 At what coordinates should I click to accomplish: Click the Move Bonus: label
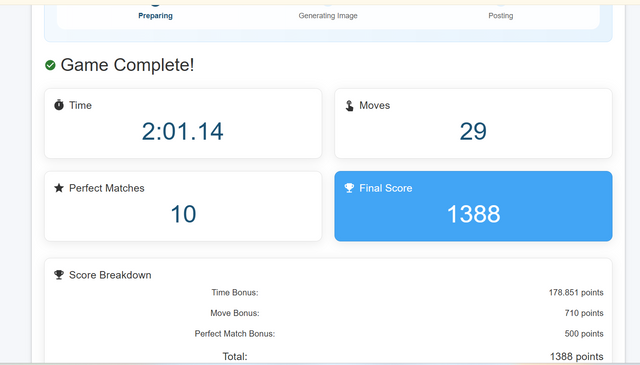[x=235, y=313]
